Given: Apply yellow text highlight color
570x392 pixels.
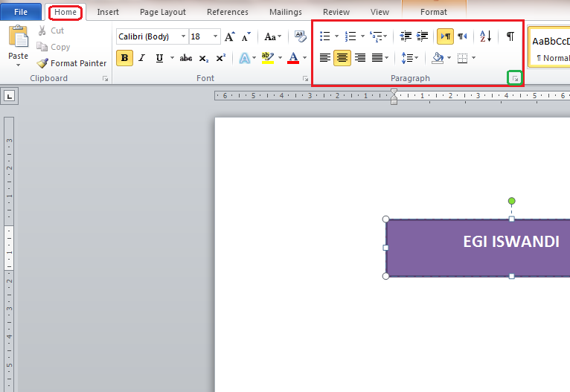Looking at the screenshot, I should [268, 58].
